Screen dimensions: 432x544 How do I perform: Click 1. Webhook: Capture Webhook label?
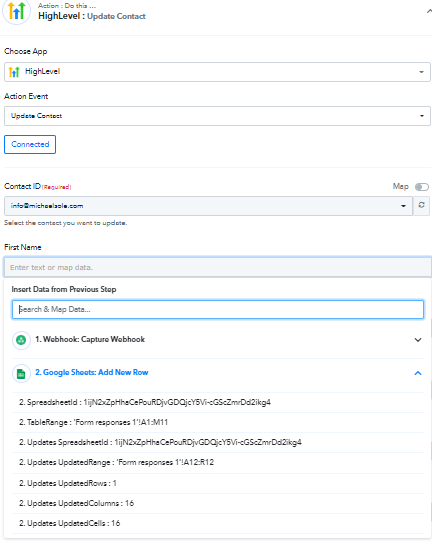[90, 339]
